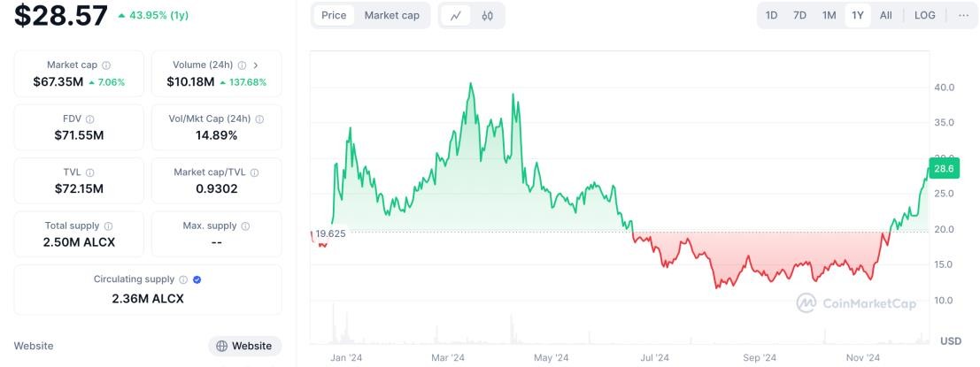Click the 28.6 current price marker
Screen dimensions: 980x367
pyautogui.click(x=944, y=168)
